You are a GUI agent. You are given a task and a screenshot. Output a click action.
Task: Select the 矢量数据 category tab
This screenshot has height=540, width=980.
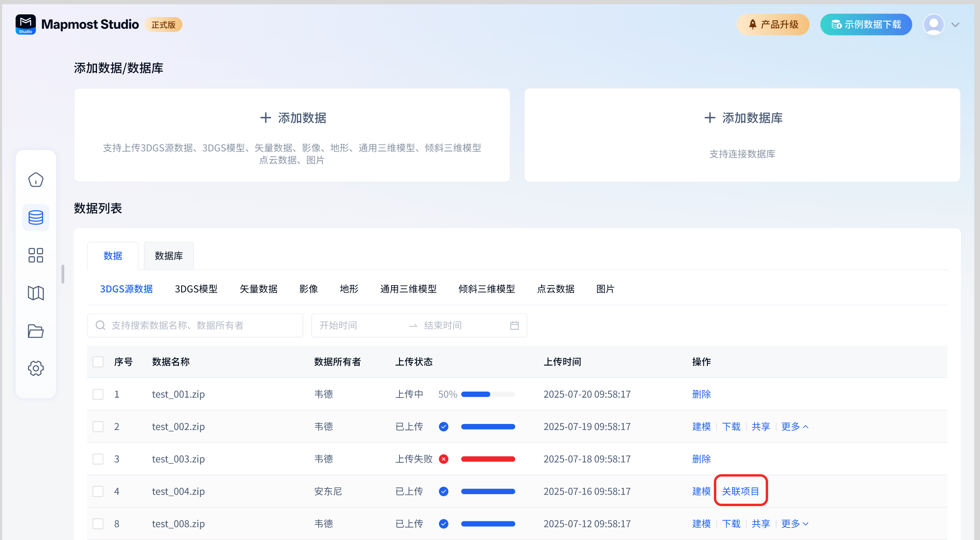[x=258, y=289]
